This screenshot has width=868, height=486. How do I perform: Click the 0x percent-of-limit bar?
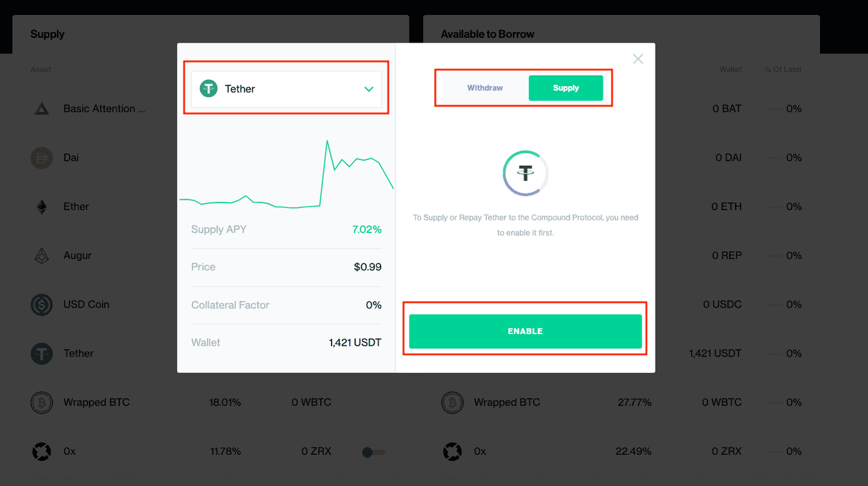776,451
